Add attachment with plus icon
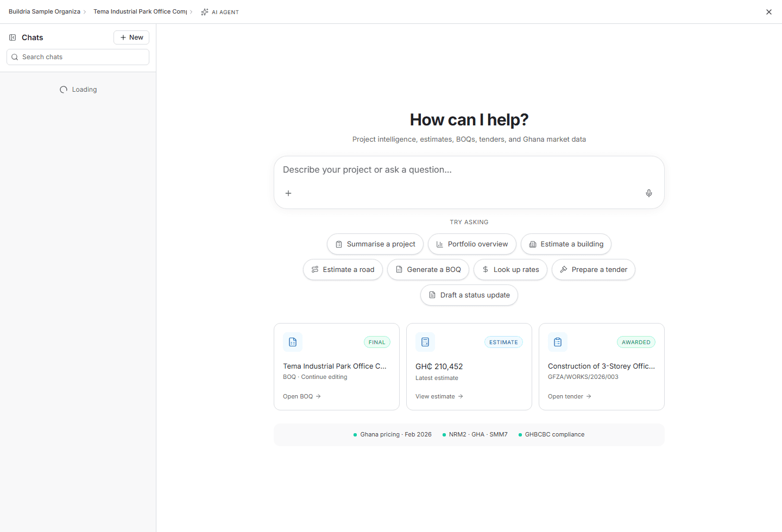This screenshot has width=782, height=532. point(288,193)
